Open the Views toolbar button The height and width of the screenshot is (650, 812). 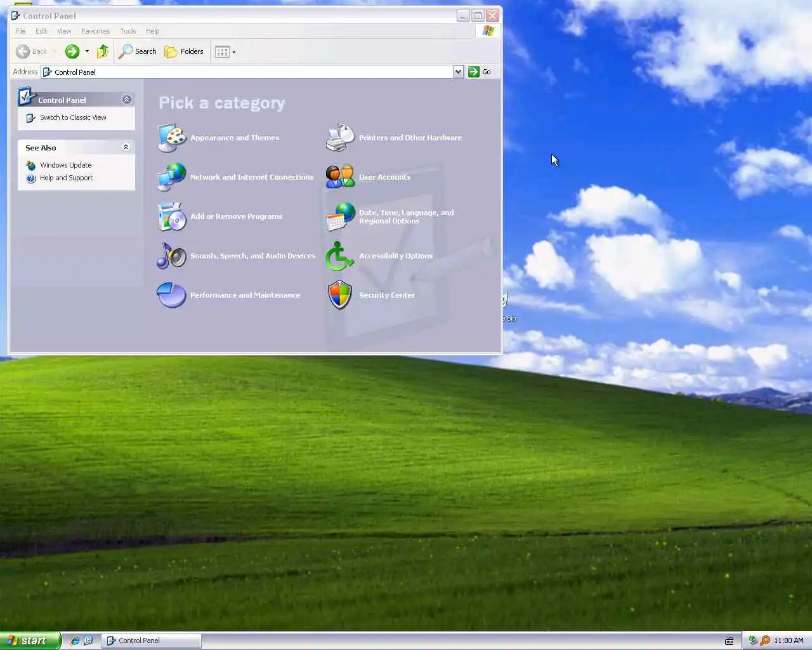coord(225,51)
